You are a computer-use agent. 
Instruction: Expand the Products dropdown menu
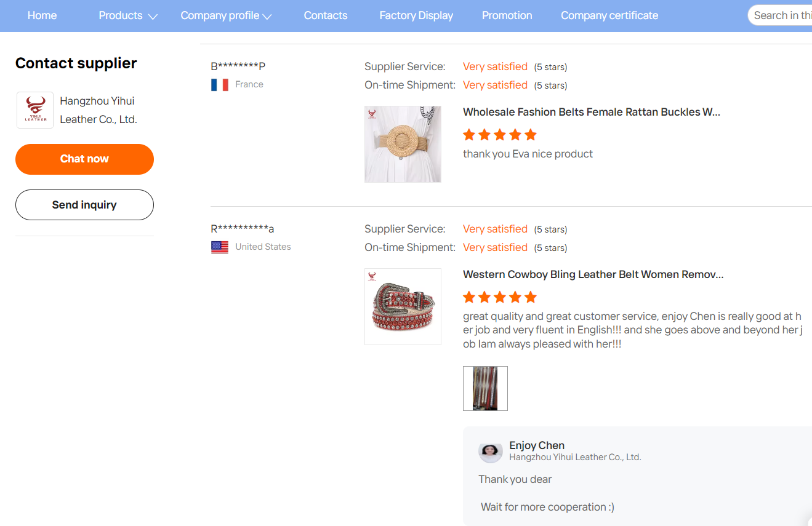[128, 15]
